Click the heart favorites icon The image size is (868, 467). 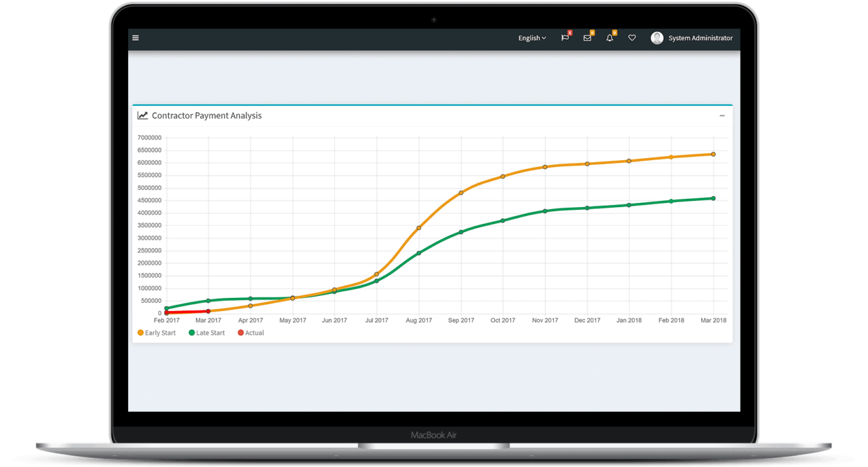pyautogui.click(x=632, y=38)
